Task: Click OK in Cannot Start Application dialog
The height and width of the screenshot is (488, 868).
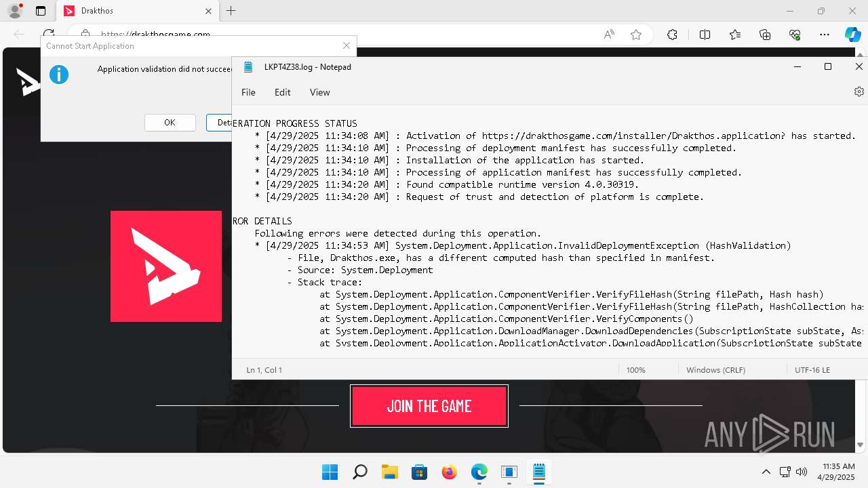Action: point(170,123)
